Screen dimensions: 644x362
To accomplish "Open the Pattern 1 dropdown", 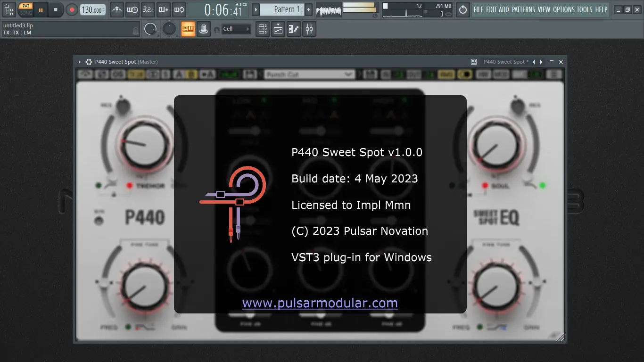I will click(282, 9).
